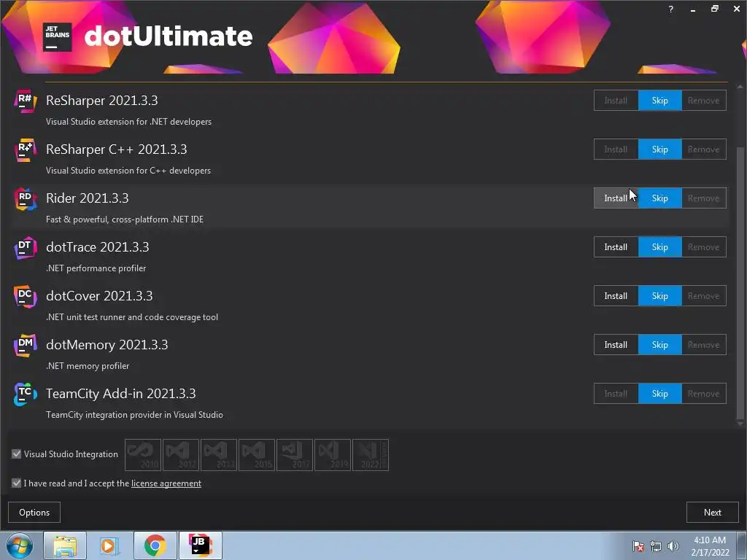Click the TeamCity TC product icon
The width and height of the screenshot is (747, 560).
[x=26, y=394]
